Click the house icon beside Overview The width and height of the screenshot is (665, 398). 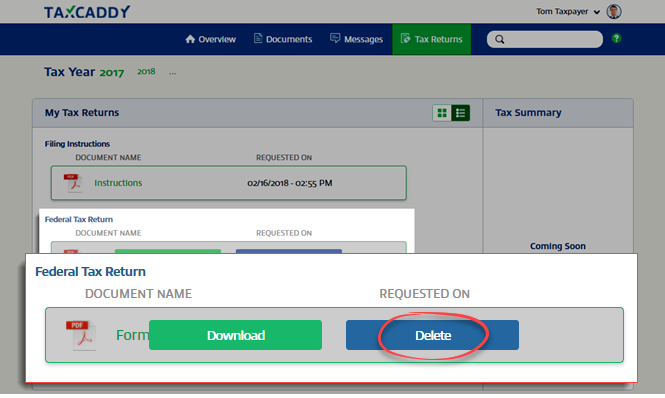[190, 39]
